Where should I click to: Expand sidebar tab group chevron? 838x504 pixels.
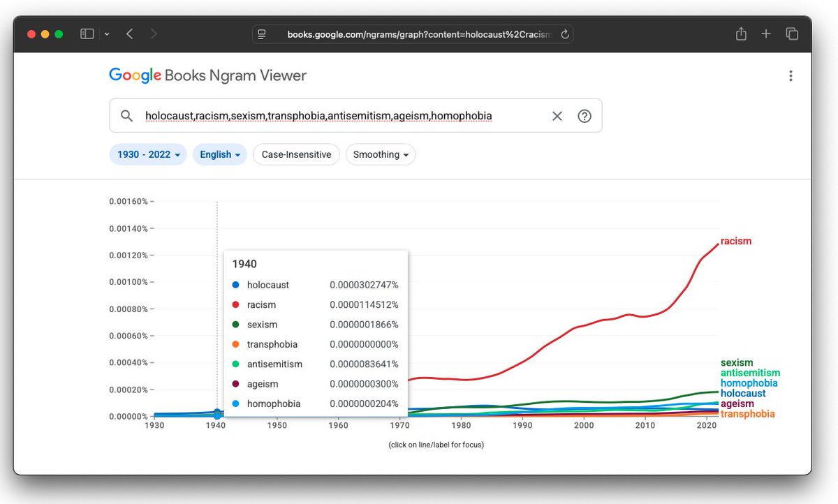[x=107, y=34]
